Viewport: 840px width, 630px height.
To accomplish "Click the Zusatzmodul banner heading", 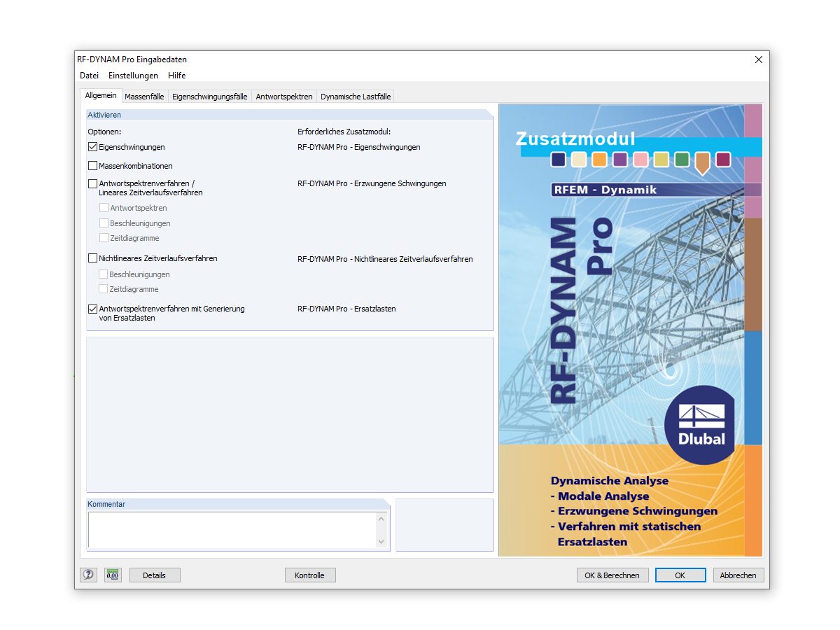I will click(x=575, y=139).
